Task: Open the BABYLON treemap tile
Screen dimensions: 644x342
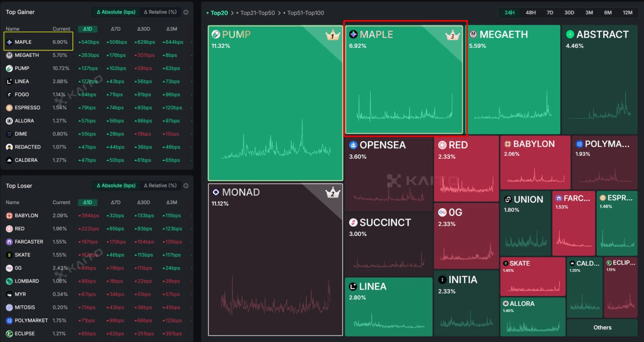Action: click(x=535, y=162)
